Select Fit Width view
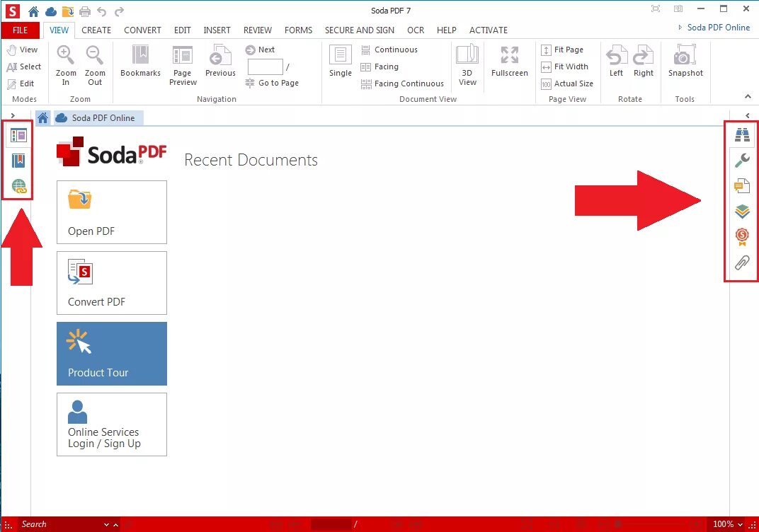The image size is (759, 532). tap(564, 66)
